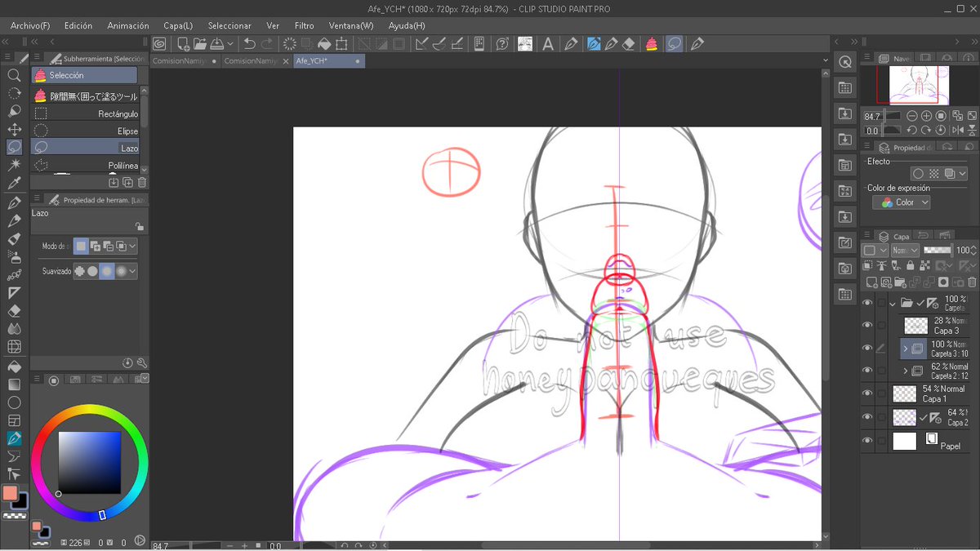Delete subtool with the trash icon
This screenshot has width=980, height=551.
[x=142, y=182]
